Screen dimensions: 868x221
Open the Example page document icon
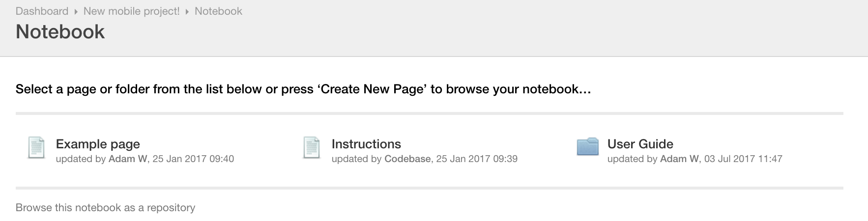point(36,148)
